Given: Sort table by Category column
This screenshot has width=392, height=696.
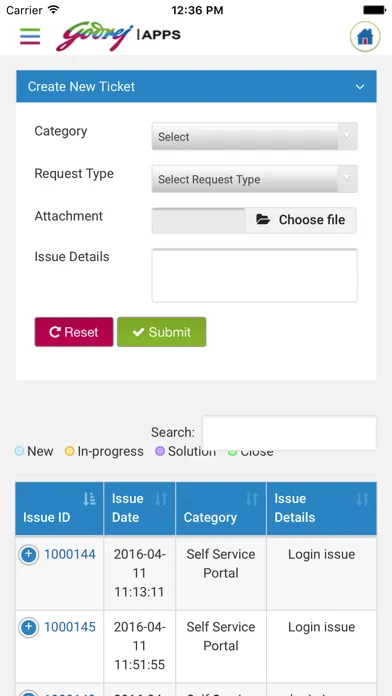Looking at the screenshot, I should tap(252, 499).
